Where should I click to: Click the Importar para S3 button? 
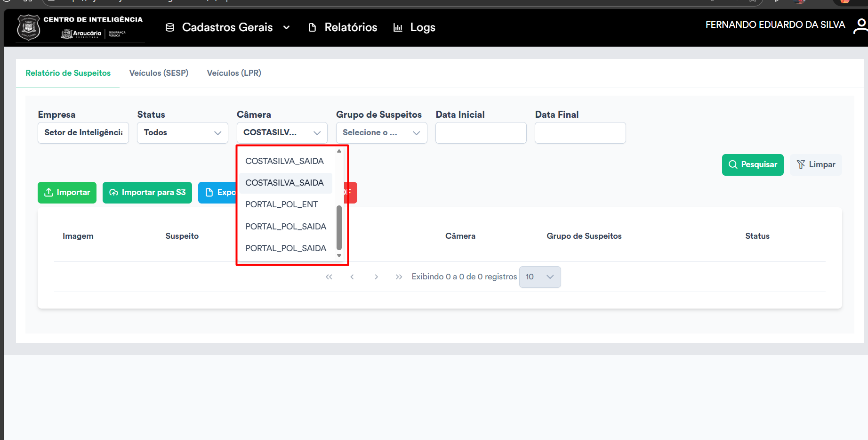(x=147, y=193)
